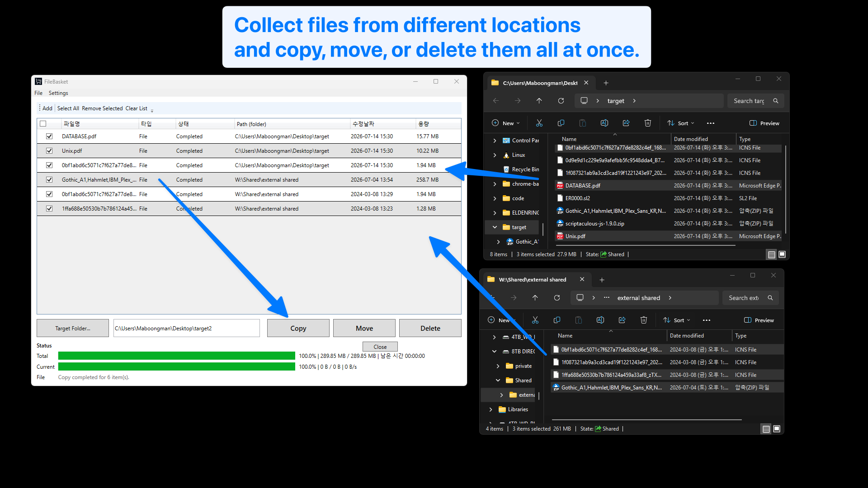Screen dimensions: 868x488
Task: Click Cut icon in external shared window
Action: pyautogui.click(x=535, y=320)
